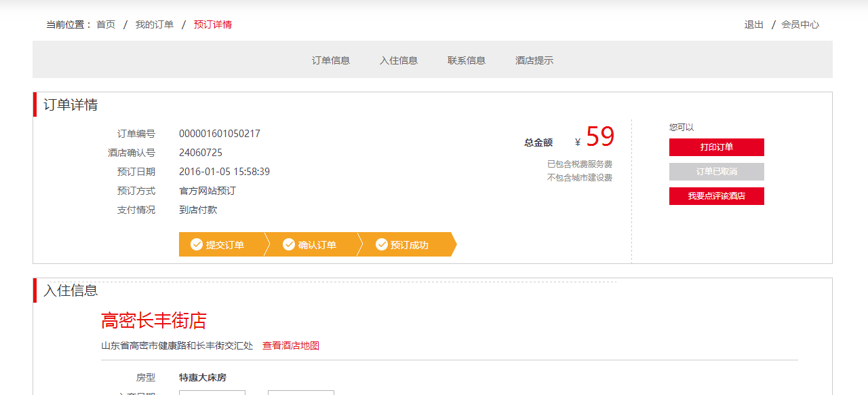Click the greyed 订单已取消 button

717,172
